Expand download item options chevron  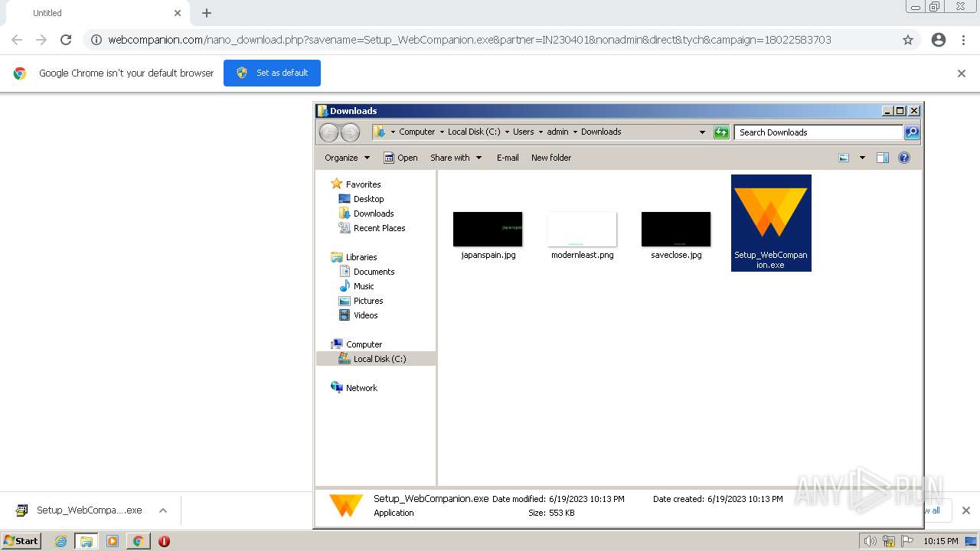click(x=162, y=510)
